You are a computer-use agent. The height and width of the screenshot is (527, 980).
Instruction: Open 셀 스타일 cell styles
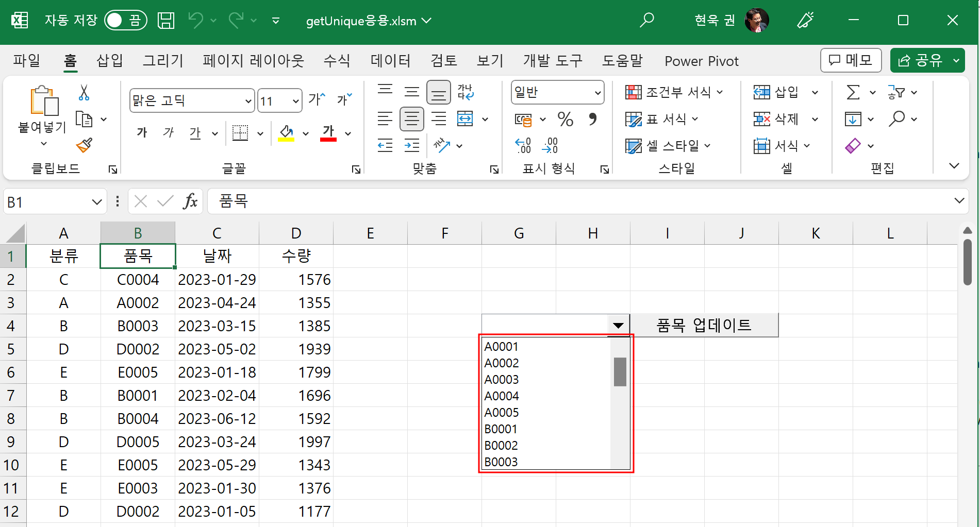click(x=668, y=146)
